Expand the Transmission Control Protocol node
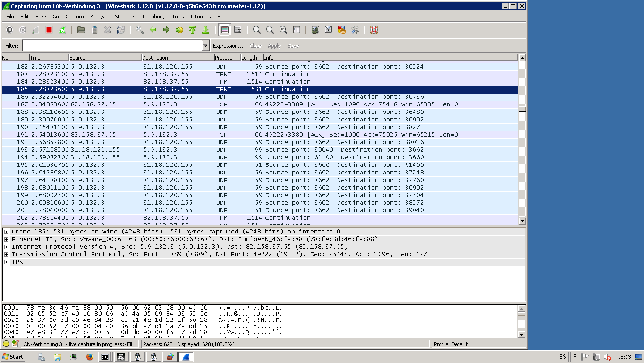This screenshot has width=644, height=363. point(7,254)
